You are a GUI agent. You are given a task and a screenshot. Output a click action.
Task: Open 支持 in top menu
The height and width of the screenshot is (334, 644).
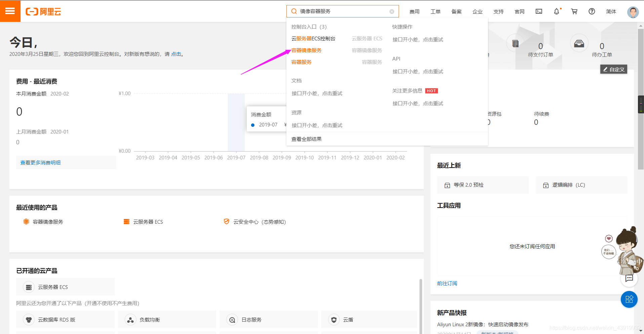(498, 11)
